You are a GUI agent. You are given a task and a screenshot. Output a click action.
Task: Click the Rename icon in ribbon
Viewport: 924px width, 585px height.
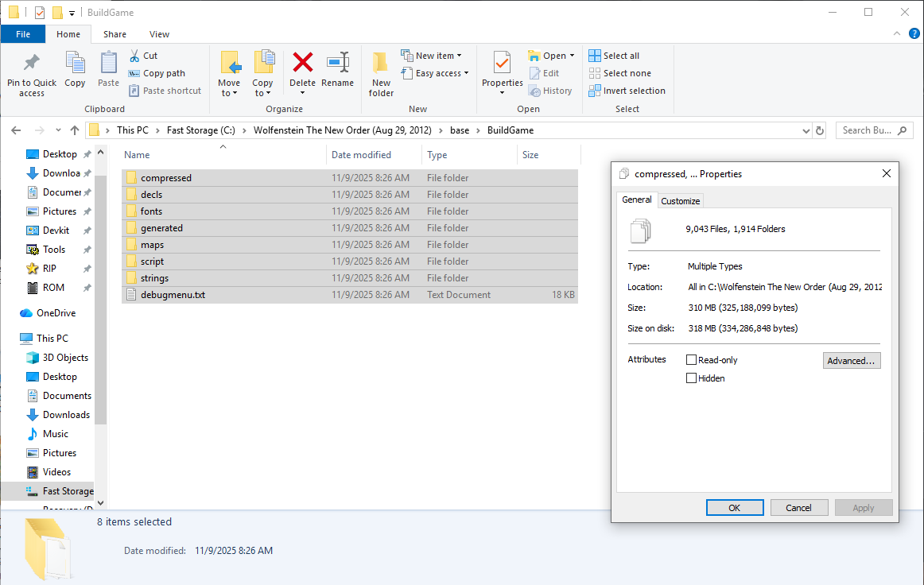click(338, 63)
